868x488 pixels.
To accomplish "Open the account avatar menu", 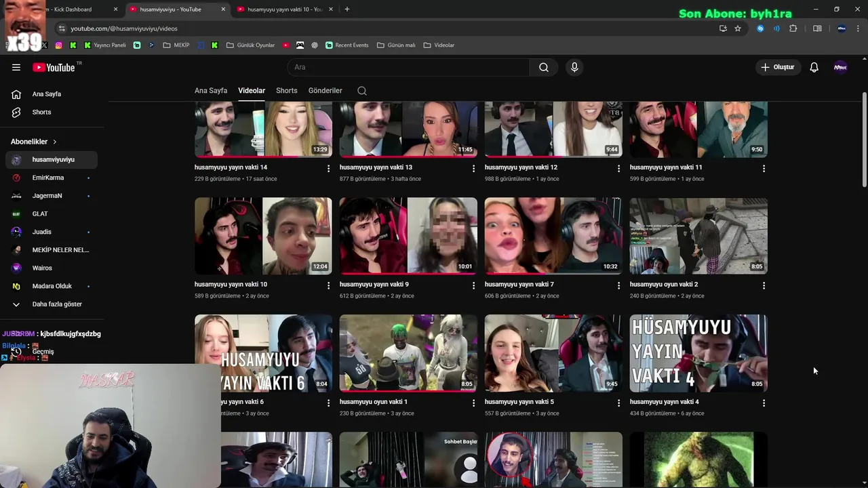I will click(840, 67).
